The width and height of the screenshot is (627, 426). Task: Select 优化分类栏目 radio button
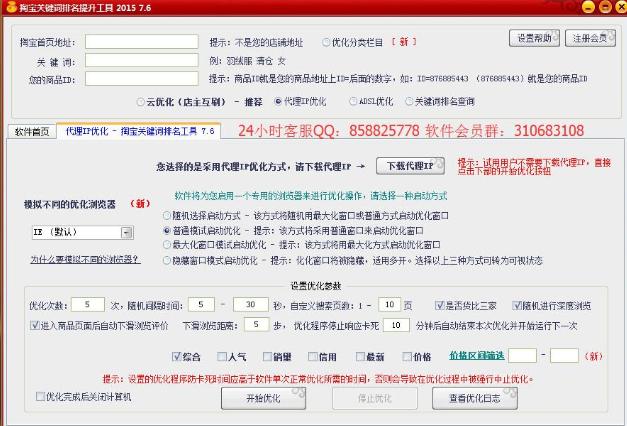[326, 42]
